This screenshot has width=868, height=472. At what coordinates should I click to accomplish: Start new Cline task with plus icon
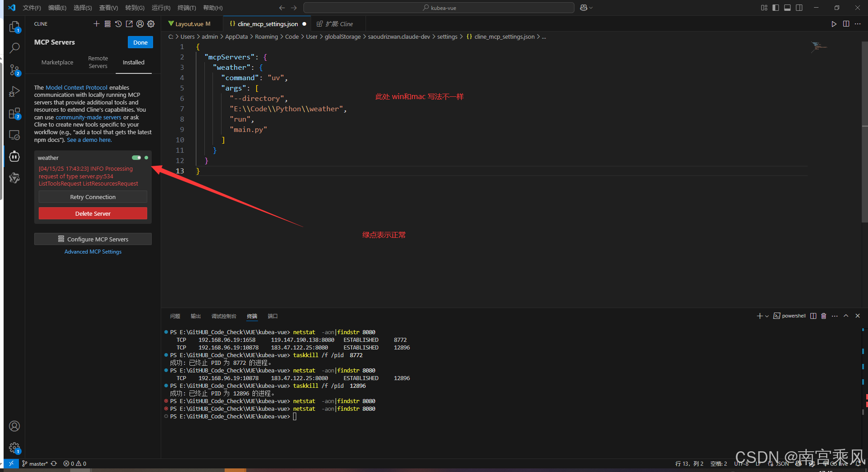point(96,24)
